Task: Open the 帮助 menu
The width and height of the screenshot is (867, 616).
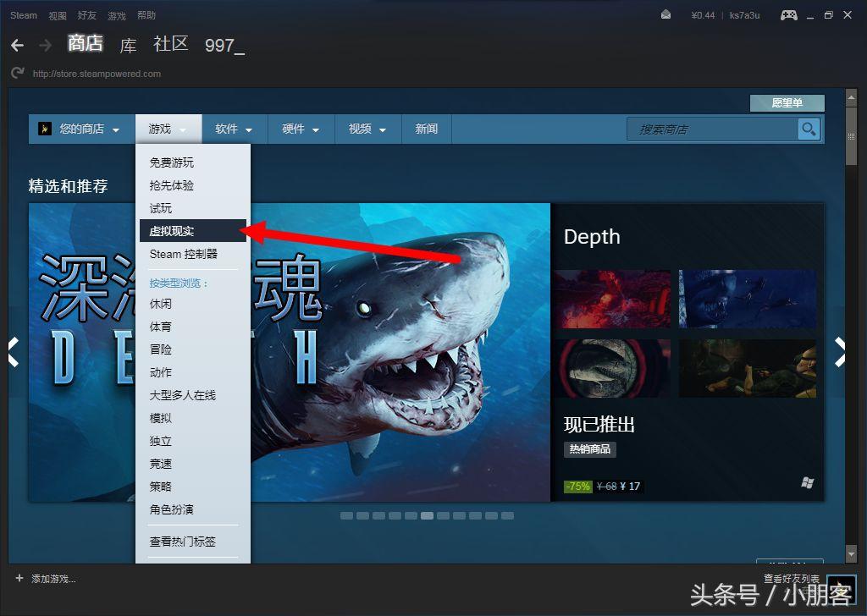Action: [x=146, y=15]
